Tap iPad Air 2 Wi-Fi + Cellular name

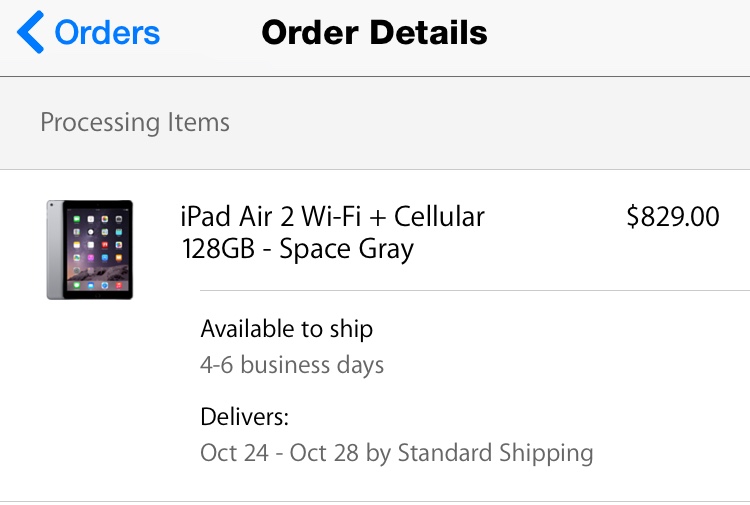(333, 216)
